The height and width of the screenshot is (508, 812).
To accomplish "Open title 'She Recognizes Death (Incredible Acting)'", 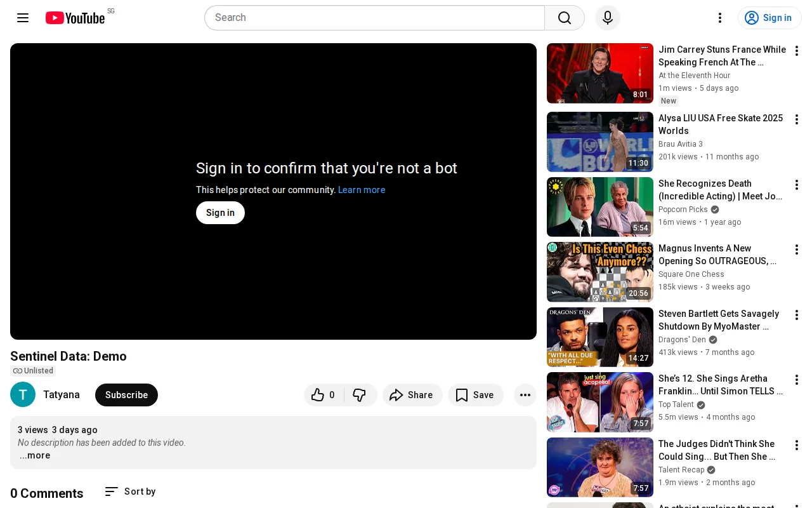I will 721,190.
